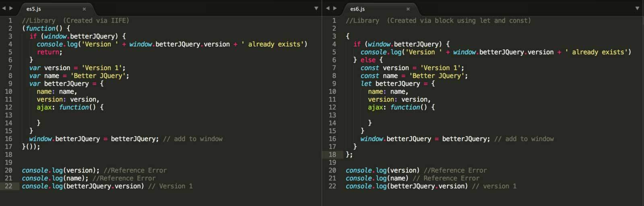Click '// Version 1' comment in es5.js
This screenshot has height=206, width=644.
(170, 186)
